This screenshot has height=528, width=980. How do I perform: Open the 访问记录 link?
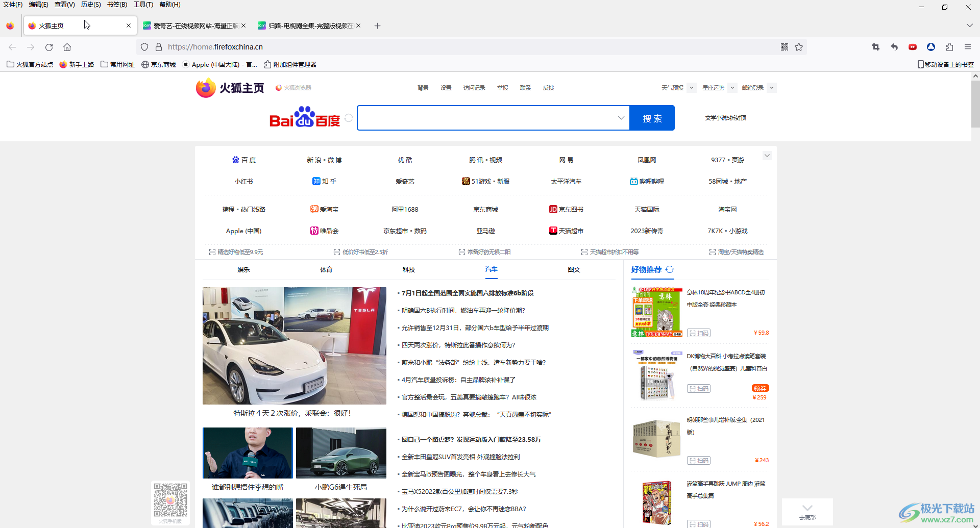click(x=474, y=88)
